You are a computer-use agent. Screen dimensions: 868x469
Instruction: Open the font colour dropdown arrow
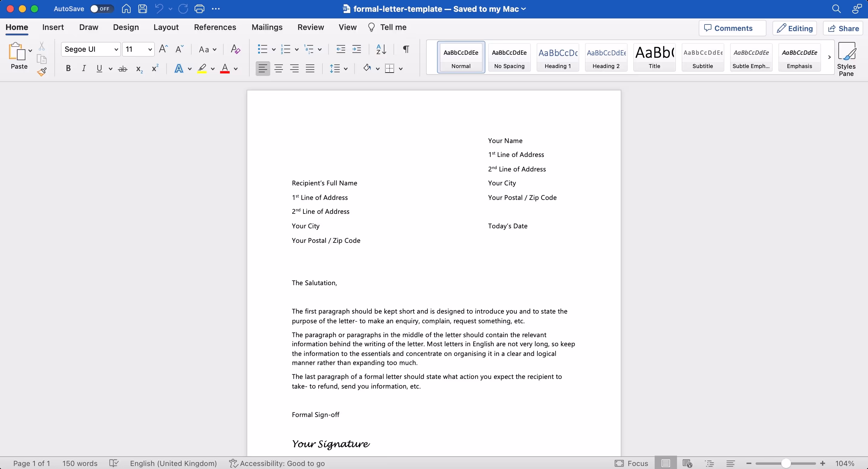[235, 69]
